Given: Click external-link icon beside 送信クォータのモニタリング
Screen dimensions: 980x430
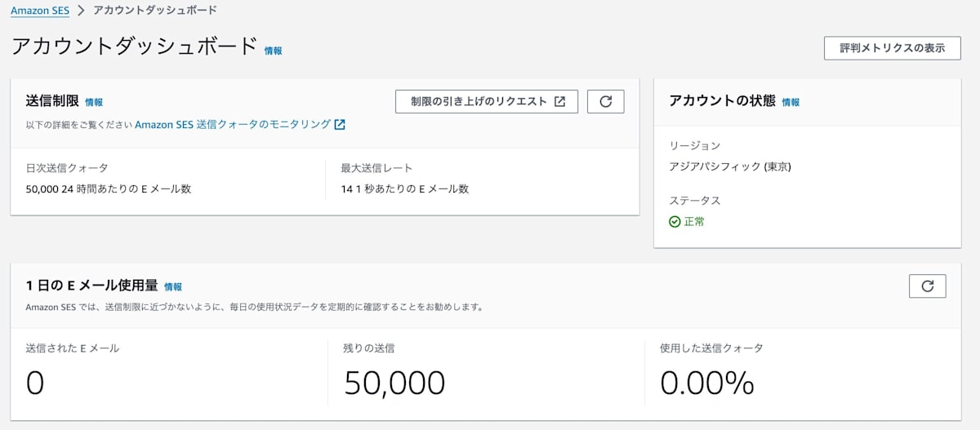Looking at the screenshot, I should (x=340, y=125).
